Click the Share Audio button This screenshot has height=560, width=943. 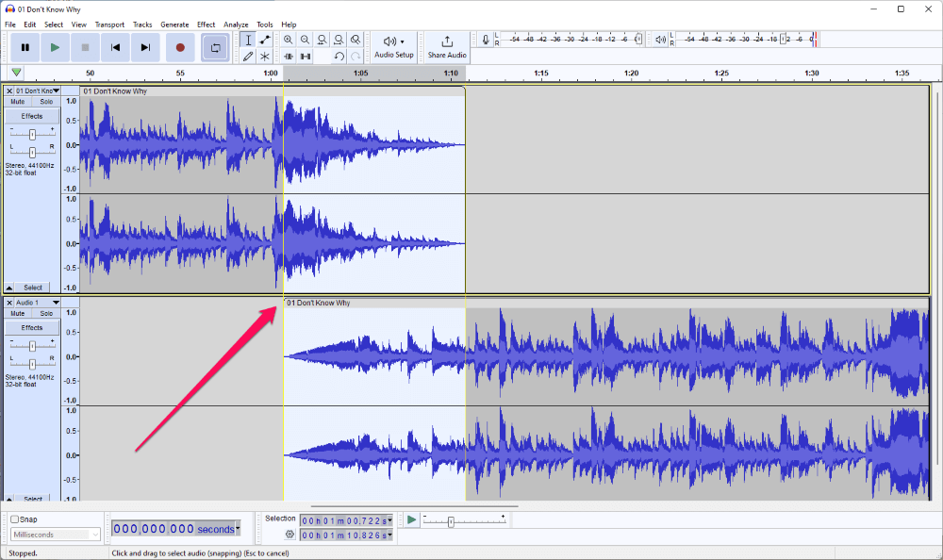(x=447, y=47)
